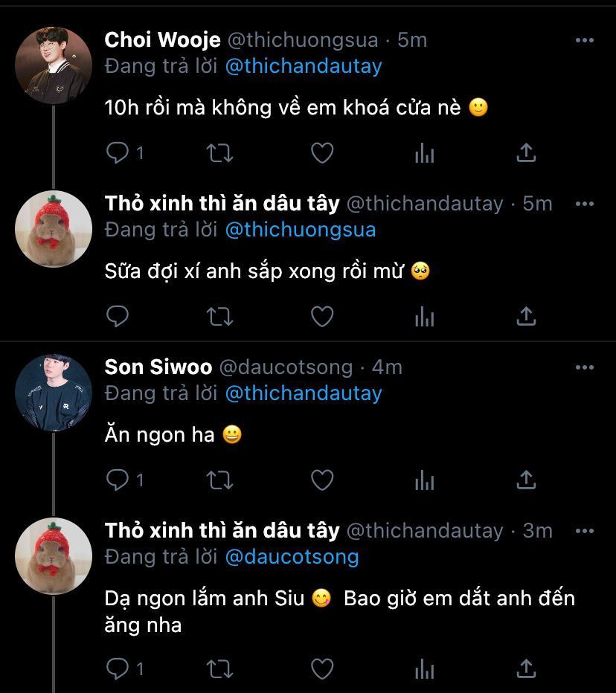The image size is (616, 693).
Task: Open more options on Choi Wooje's tweet
Action: click(x=585, y=40)
